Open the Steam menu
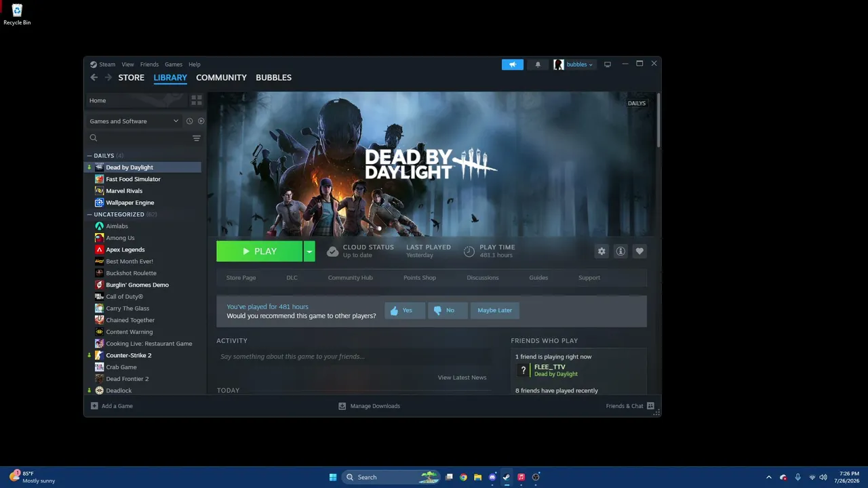Screen dimensions: 868x488 [107, 64]
